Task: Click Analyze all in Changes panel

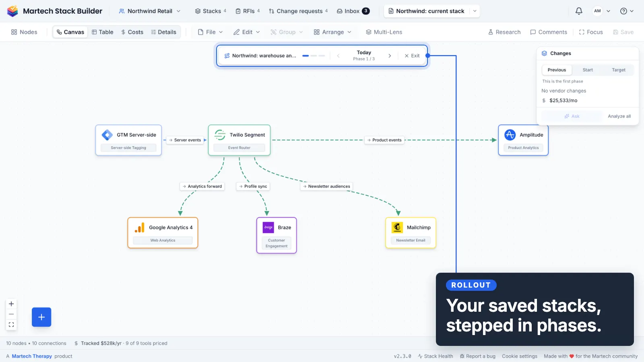Action: tap(619, 116)
